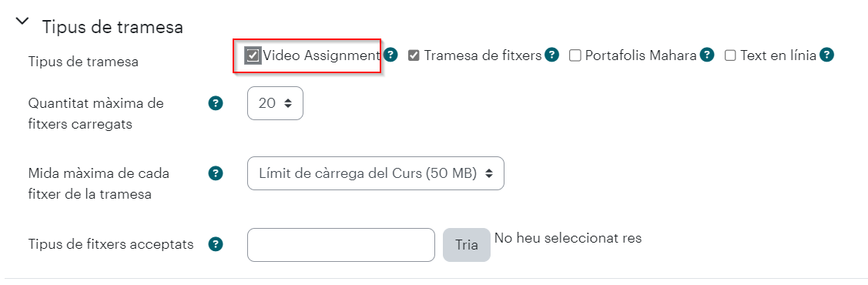The height and width of the screenshot is (285, 868).
Task: Enable the Text en línia checkbox
Action: click(x=730, y=55)
